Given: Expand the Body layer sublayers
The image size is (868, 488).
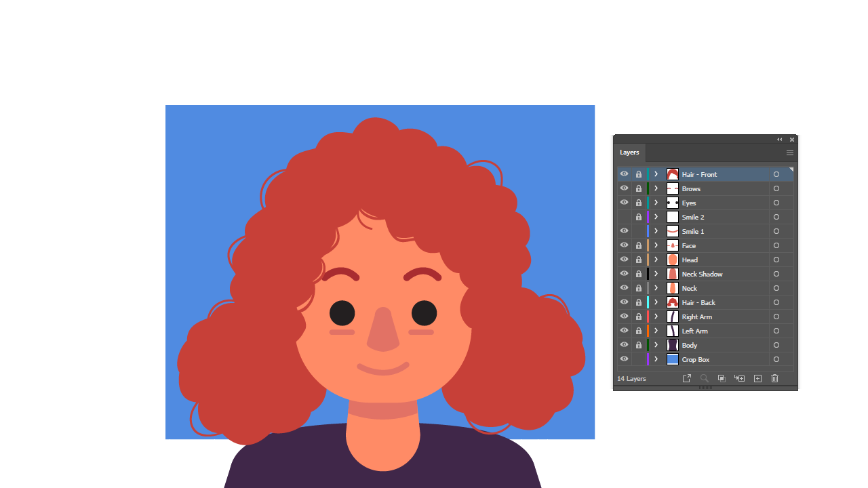Looking at the screenshot, I should coord(656,345).
